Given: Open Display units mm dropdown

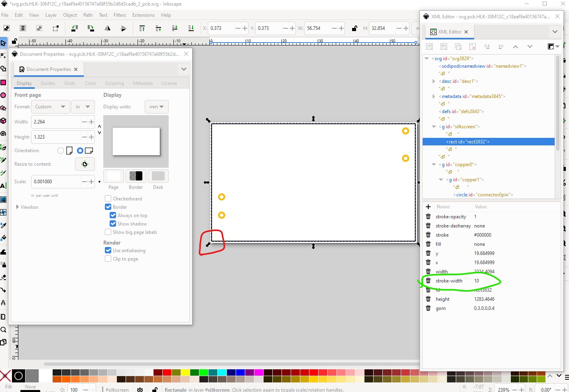Looking at the screenshot, I should pos(156,107).
